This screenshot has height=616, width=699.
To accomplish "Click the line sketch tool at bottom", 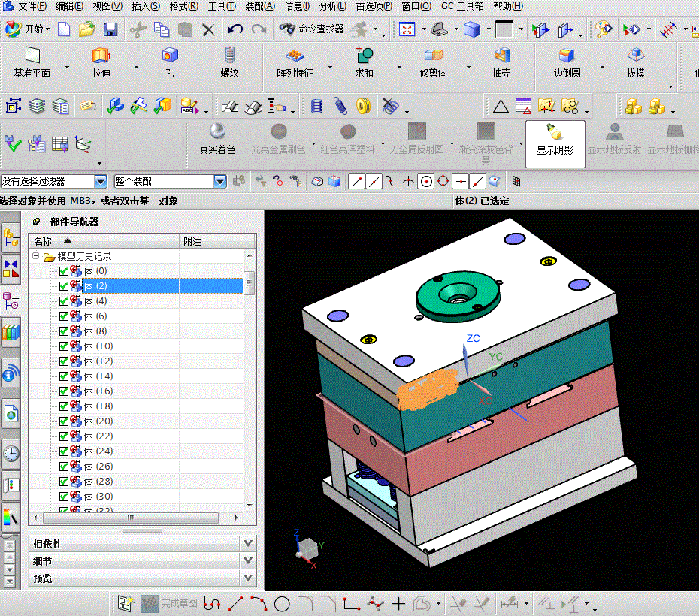I will 235,605.
